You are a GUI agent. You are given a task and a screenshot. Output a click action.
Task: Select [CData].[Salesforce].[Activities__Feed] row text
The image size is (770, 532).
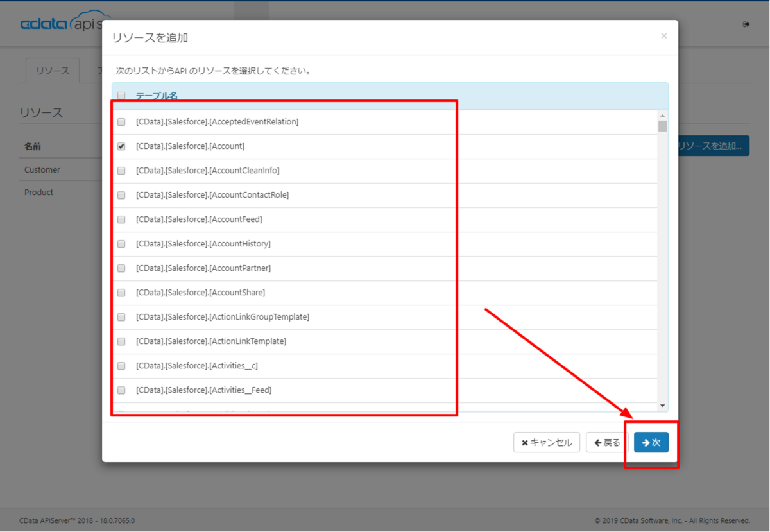point(203,390)
